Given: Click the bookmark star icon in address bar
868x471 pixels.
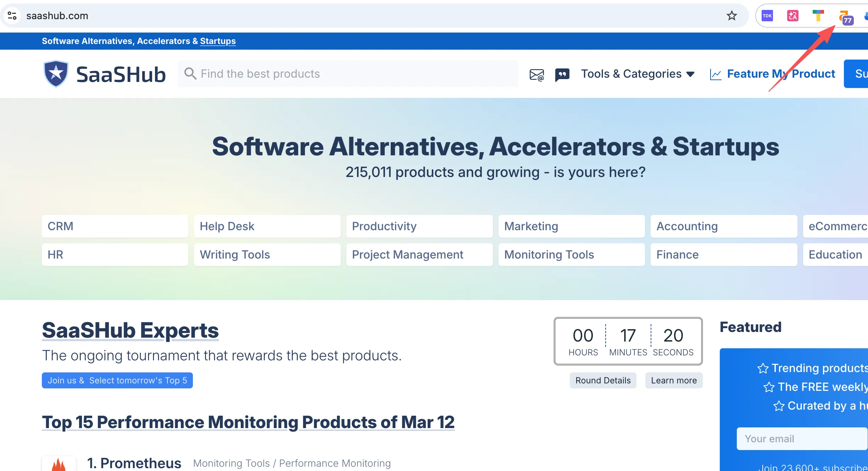Looking at the screenshot, I should pyautogui.click(x=731, y=16).
